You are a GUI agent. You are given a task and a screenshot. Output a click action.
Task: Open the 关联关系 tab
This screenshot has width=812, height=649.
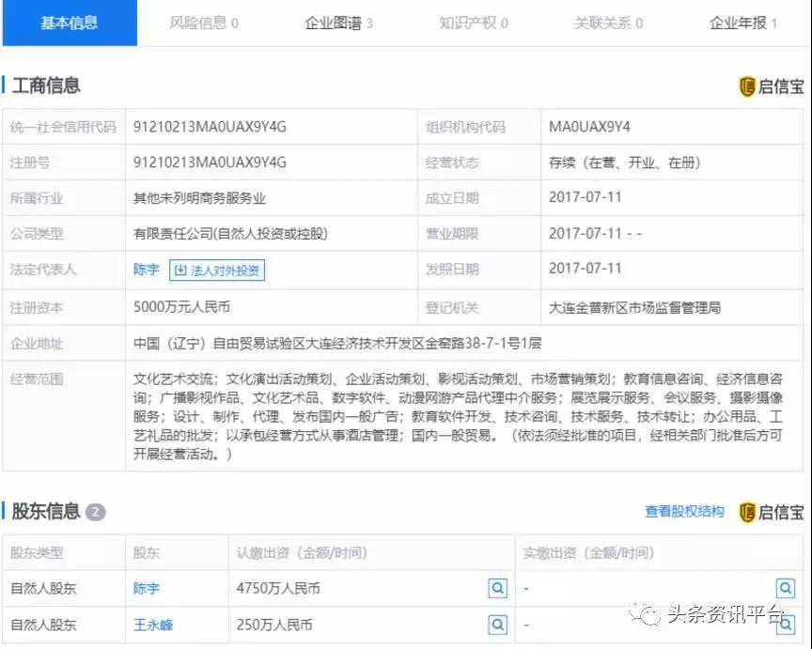608,23
